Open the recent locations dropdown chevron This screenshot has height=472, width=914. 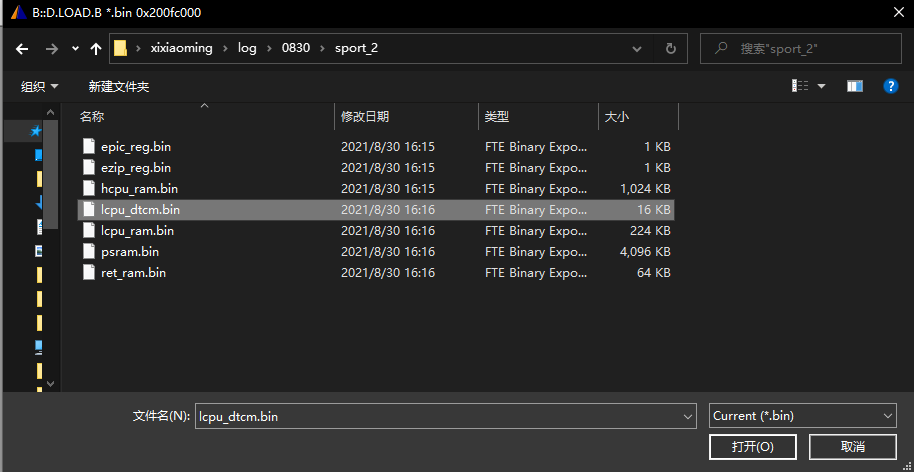[75, 49]
